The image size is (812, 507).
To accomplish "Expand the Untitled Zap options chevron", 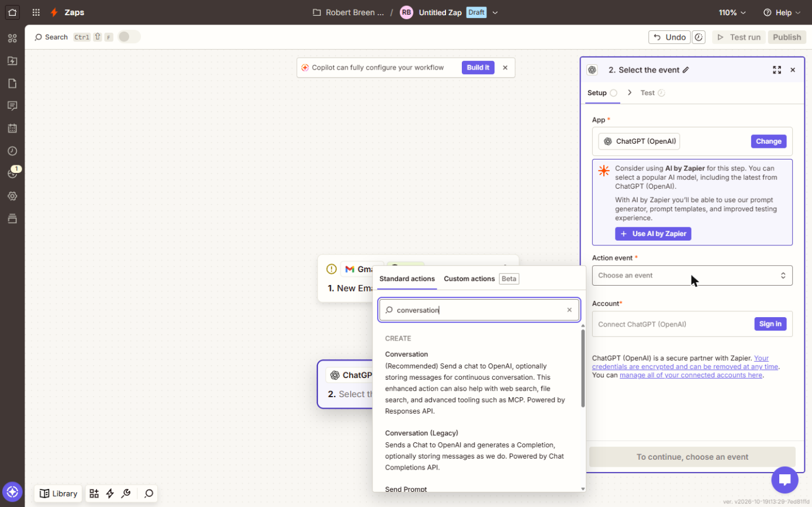I will pyautogui.click(x=495, y=12).
